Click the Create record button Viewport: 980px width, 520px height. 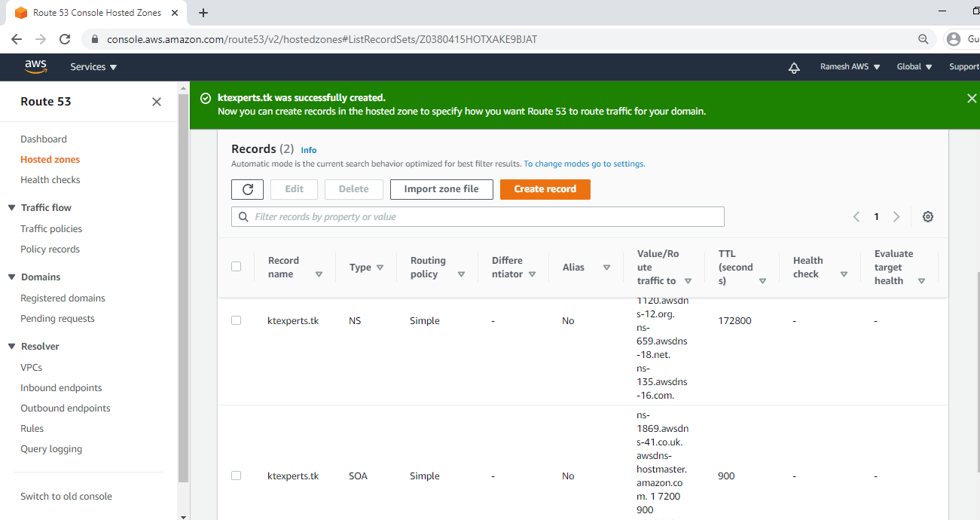pos(545,189)
